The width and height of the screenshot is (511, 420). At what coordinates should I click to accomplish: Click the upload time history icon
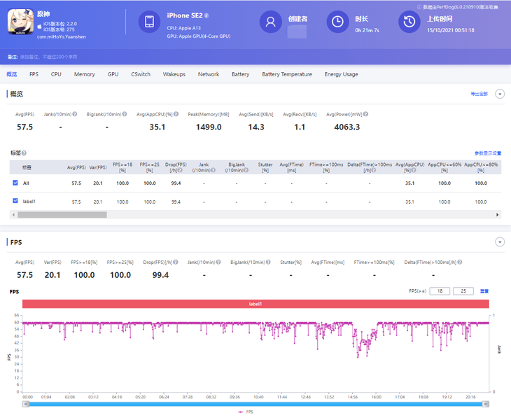click(409, 22)
